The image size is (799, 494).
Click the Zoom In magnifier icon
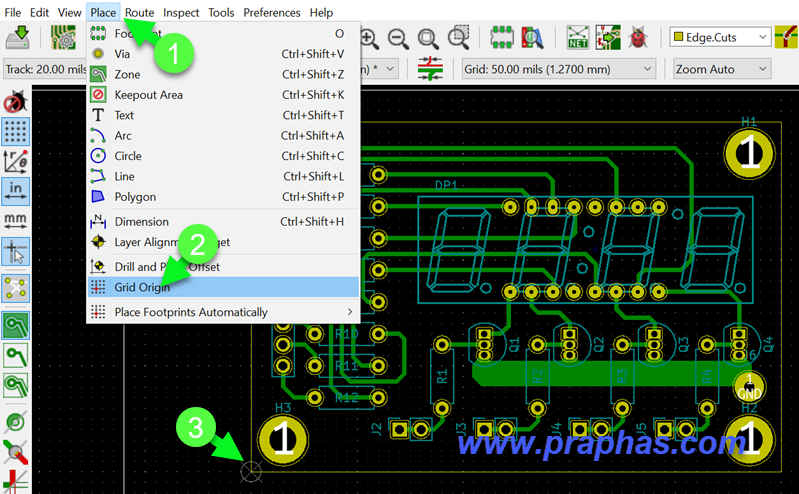(369, 38)
